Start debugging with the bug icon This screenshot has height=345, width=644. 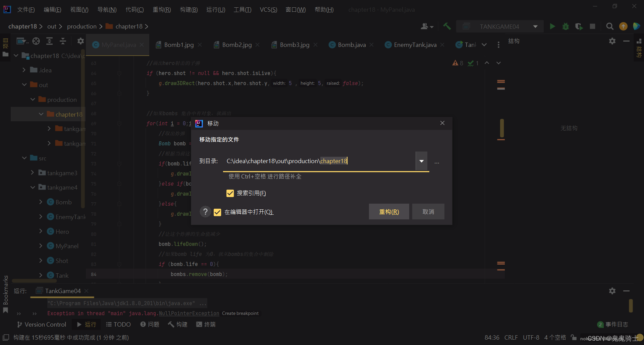pos(566,26)
